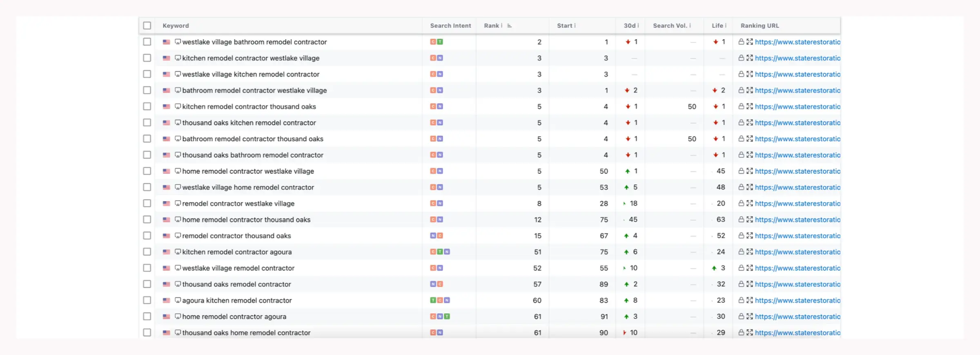This screenshot has width=980, height=355.
Task: Click the Start column header
Action: [x=564, y=26]
